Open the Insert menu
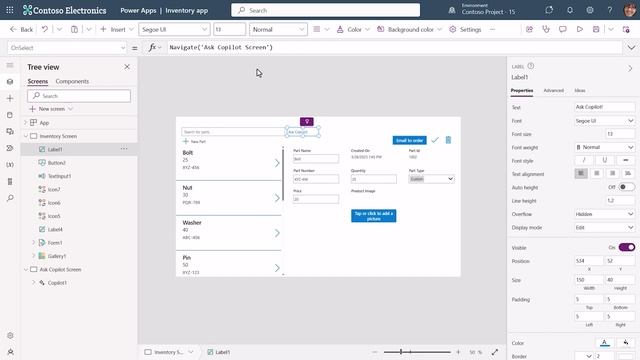Screen dimensions: 640x360 click(x=117, y=29)
